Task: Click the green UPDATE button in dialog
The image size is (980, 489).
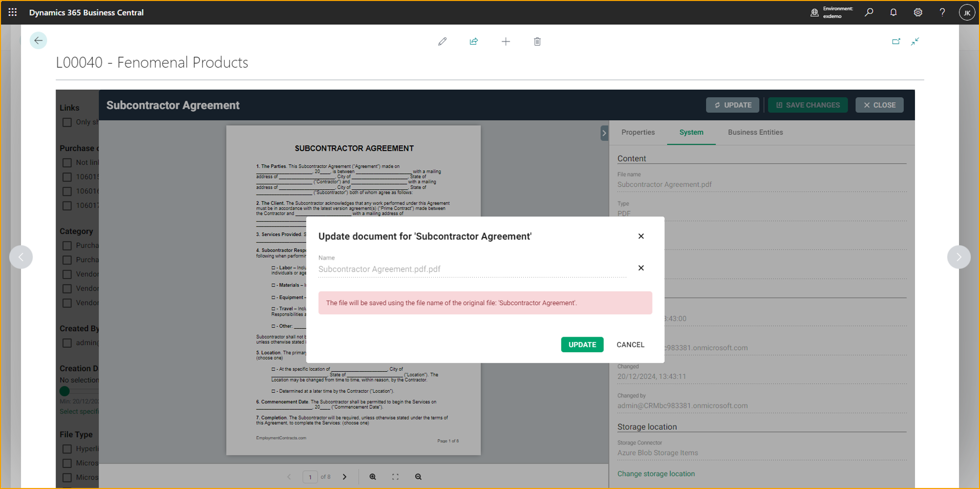Action: [x=582, y=345]
